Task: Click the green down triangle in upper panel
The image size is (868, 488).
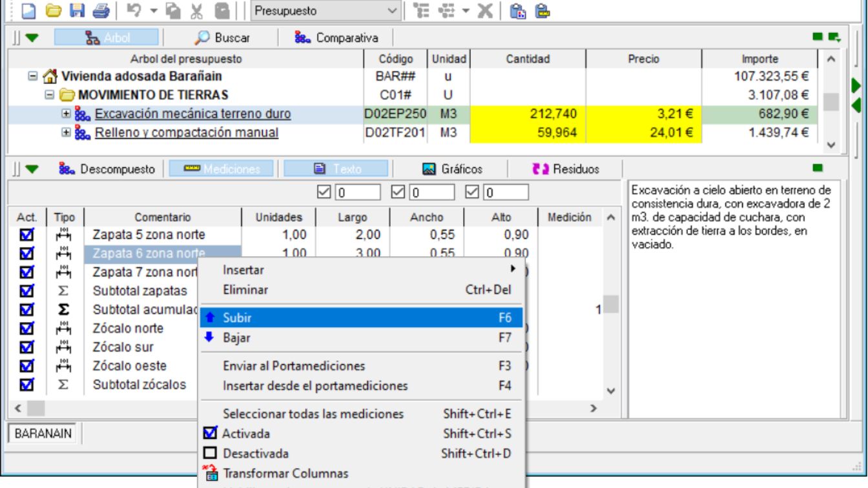Action: coord(31,39)
